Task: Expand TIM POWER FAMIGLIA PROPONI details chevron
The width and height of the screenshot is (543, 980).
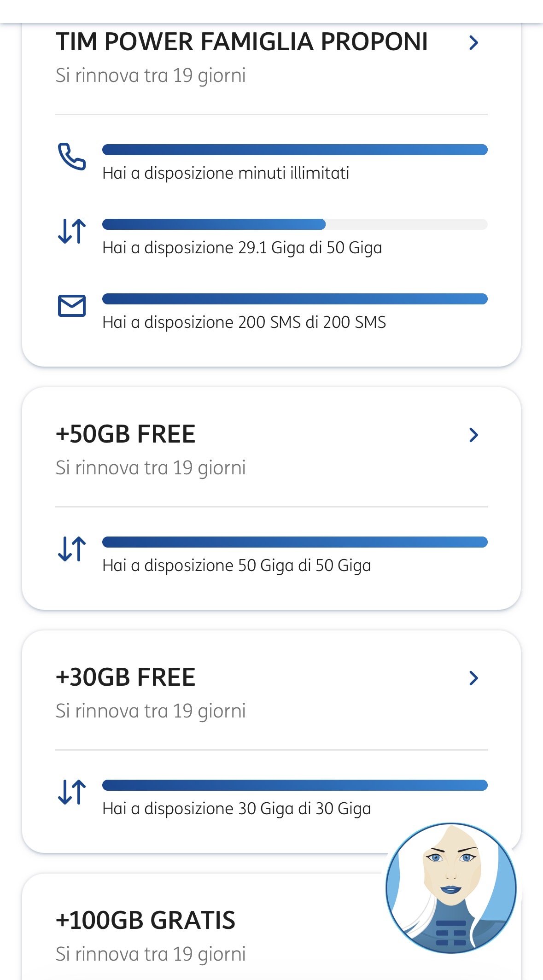Action: (473, 43)
